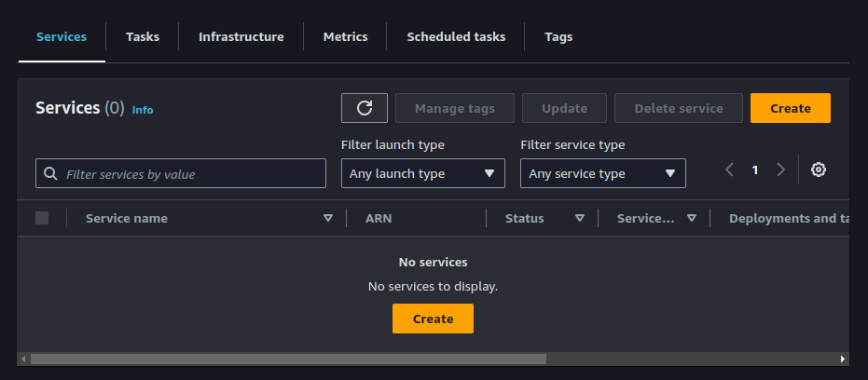Click horizontal scrollbar left arrow
The image size is (868, 380).
[x=23, y=359]
